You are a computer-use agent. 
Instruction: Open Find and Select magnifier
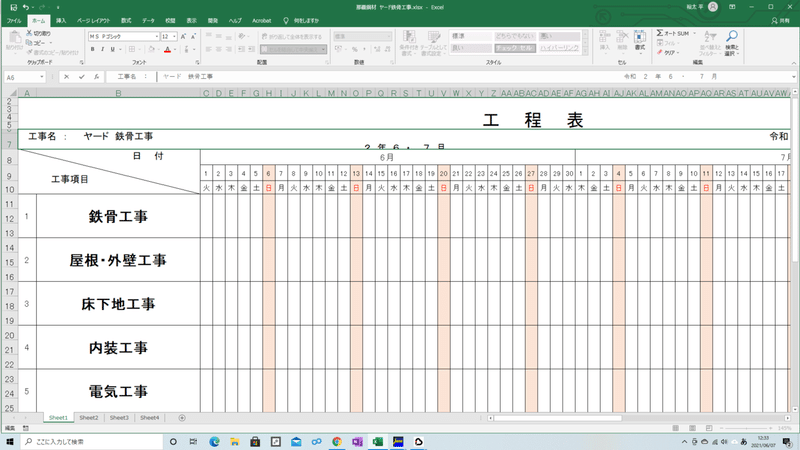click(x=732, y=36)
